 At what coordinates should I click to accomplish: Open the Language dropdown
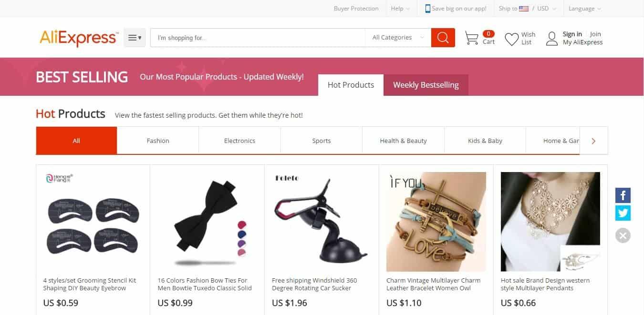tap(584, 9)
